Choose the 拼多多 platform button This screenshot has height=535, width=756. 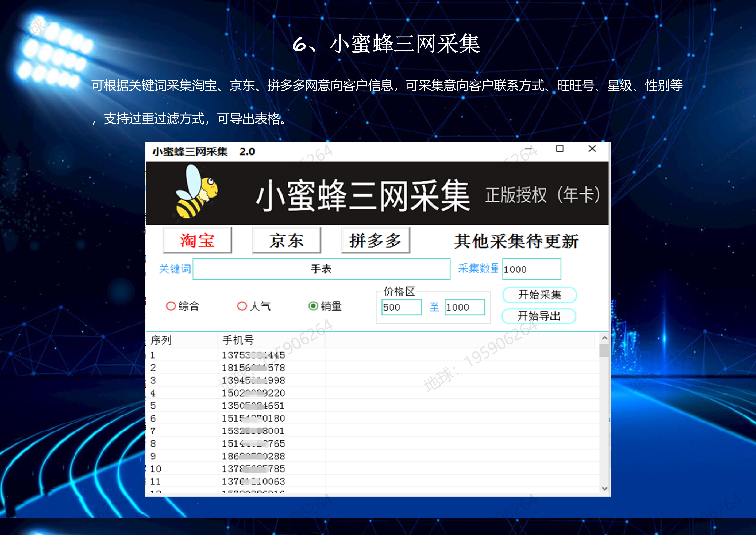(375, 240)
